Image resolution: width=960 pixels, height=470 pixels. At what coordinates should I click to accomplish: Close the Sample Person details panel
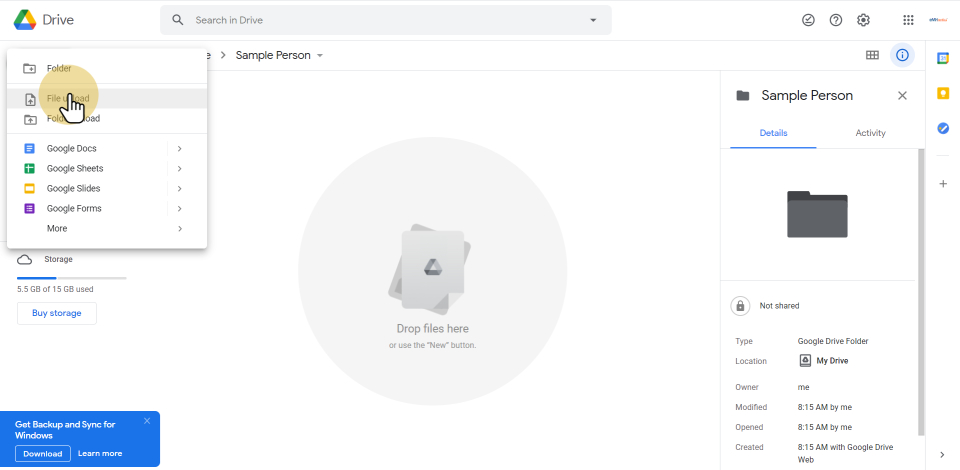tap(902, 96)
